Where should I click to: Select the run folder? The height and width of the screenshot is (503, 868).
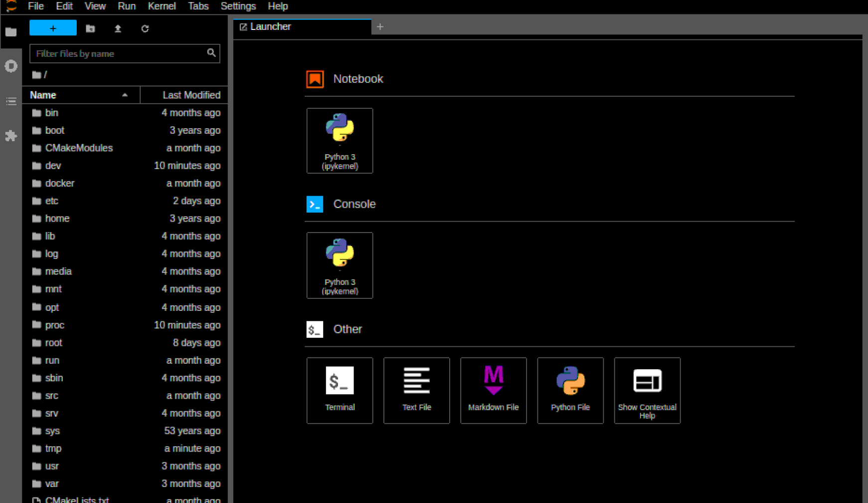pos(125,360)
